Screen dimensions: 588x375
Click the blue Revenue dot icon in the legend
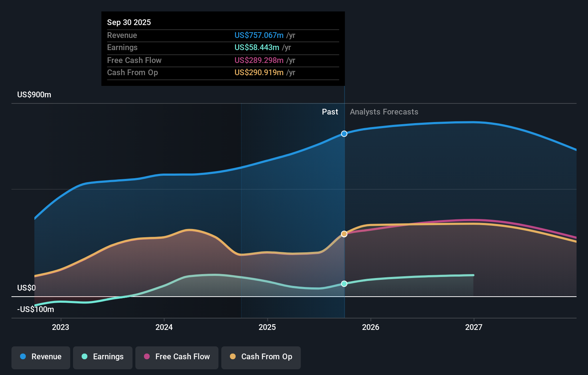(x=24, y=357)
